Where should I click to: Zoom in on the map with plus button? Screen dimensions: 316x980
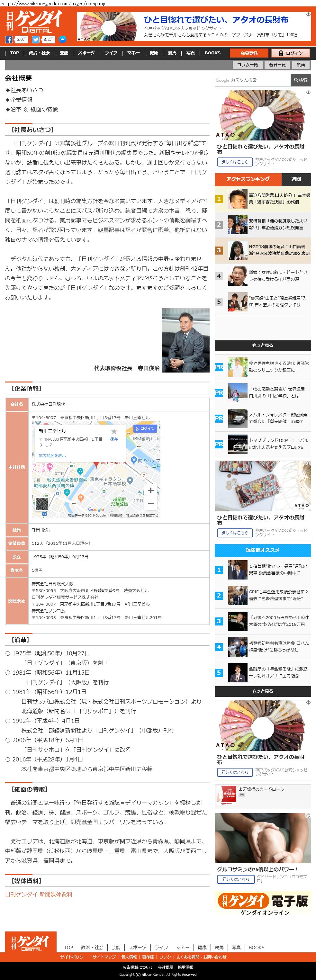click(x=150, y=490)
